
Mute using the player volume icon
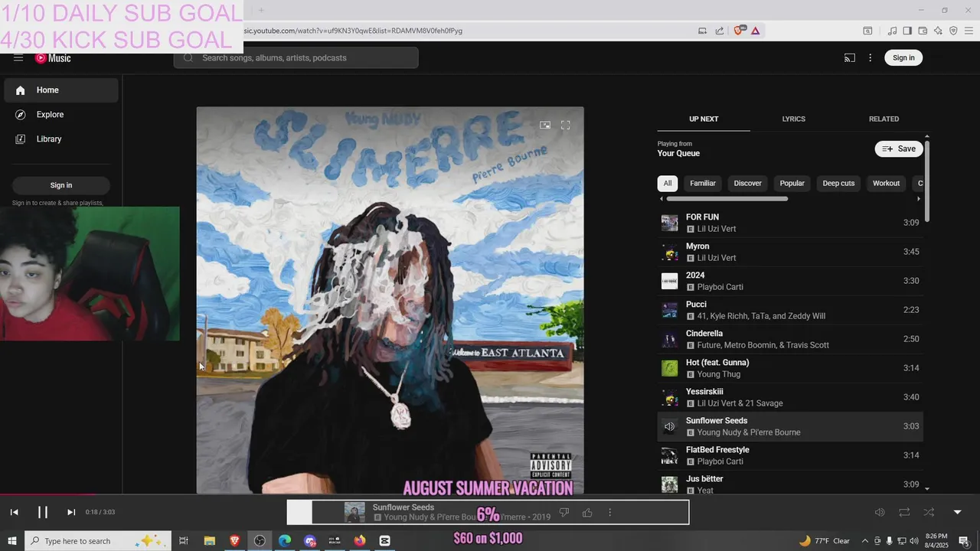point(880,512)
